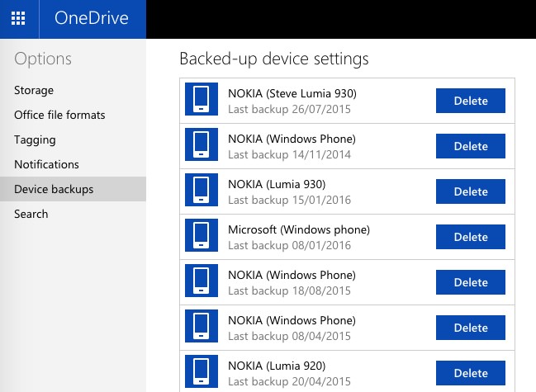The width and height of the screenshot is (536, 392).
Task: Delete the backup dated 08/04/2015
Action: [471, 328]
